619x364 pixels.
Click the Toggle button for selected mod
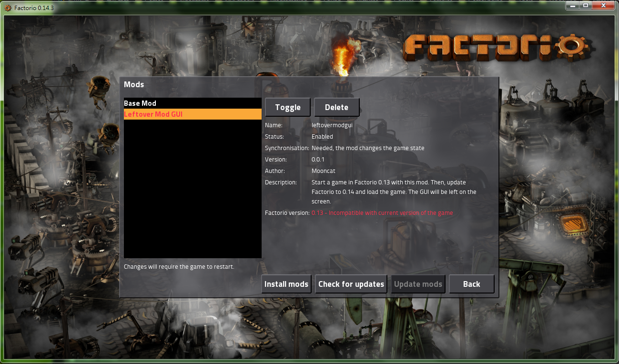(x=288, y=107)
